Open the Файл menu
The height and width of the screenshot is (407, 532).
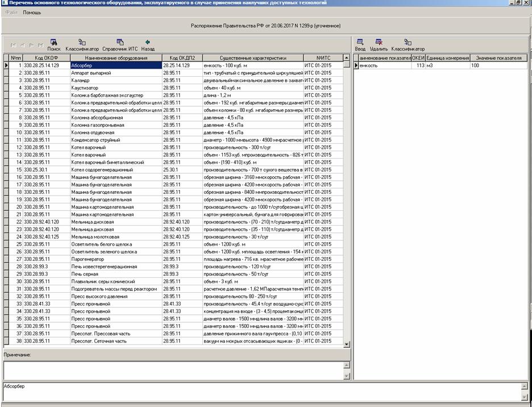pyautogui.click(x=11, y=12)
